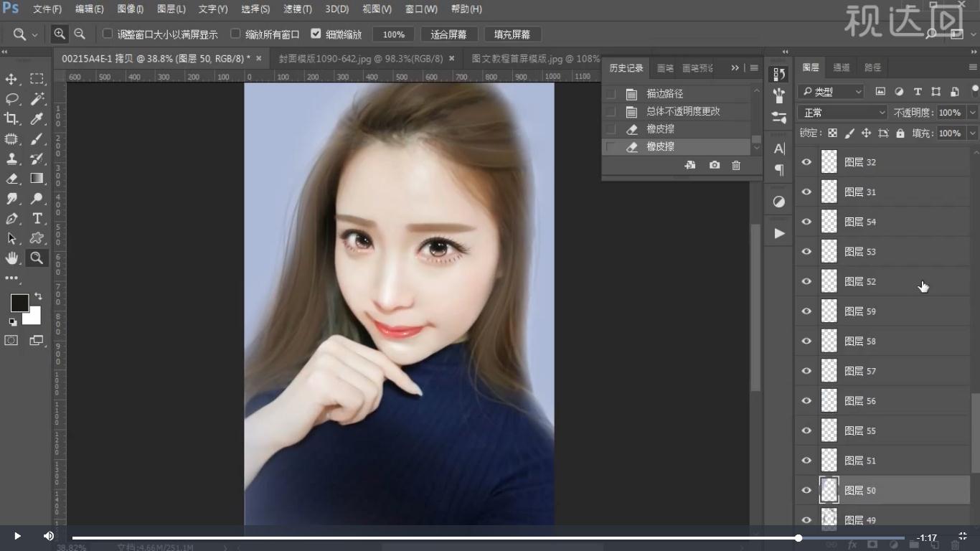Delete current history state trash icon
This screenshot has height=551, width=980.
pyautogui.click(x=736, y=165)
